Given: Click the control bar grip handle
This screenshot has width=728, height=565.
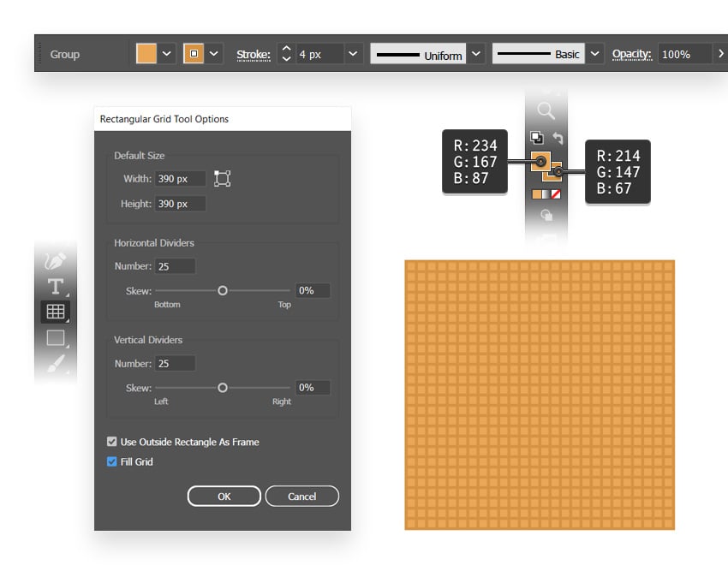Looking at the screenshot, I should click(39, 53).
